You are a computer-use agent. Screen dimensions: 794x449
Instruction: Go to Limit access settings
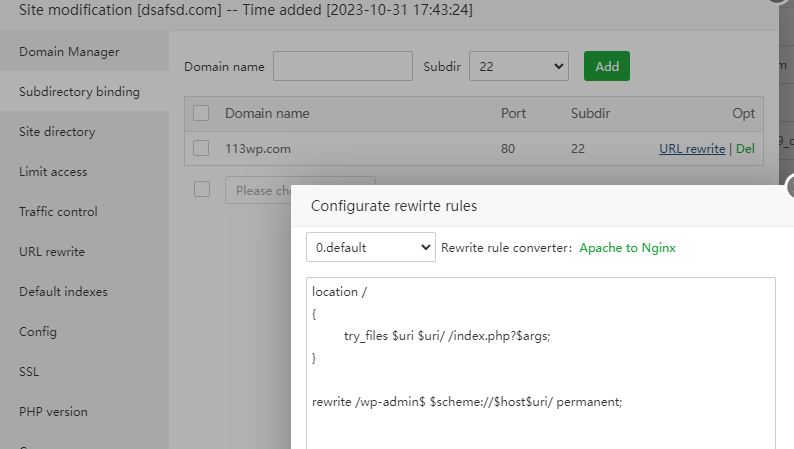(x=53, y=171)
